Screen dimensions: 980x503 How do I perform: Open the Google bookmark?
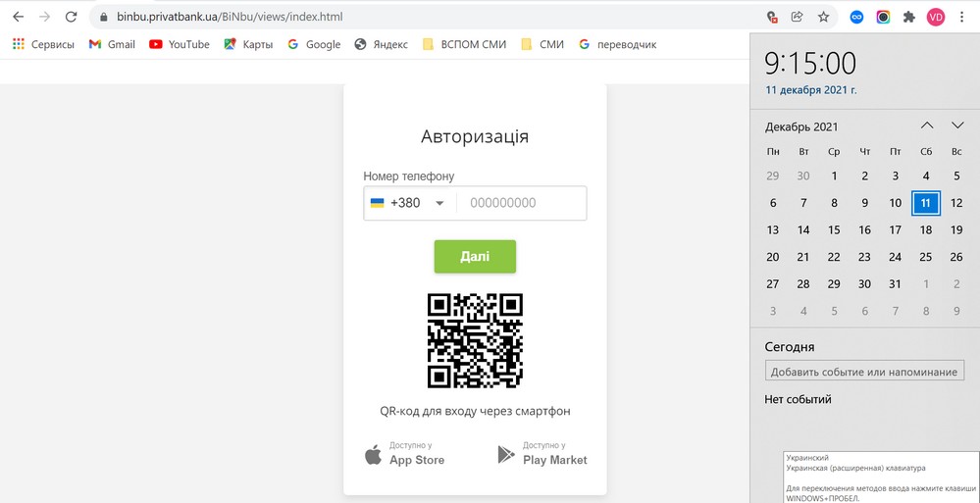(x=314, y=44)
